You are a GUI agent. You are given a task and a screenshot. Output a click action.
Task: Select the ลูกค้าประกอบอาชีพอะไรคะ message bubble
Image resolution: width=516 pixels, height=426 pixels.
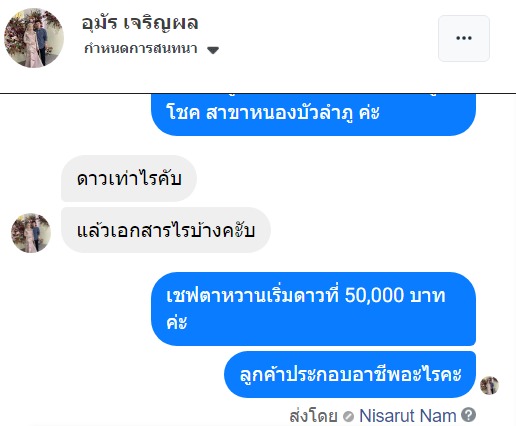pyautogui.click(x=350, y=374)
